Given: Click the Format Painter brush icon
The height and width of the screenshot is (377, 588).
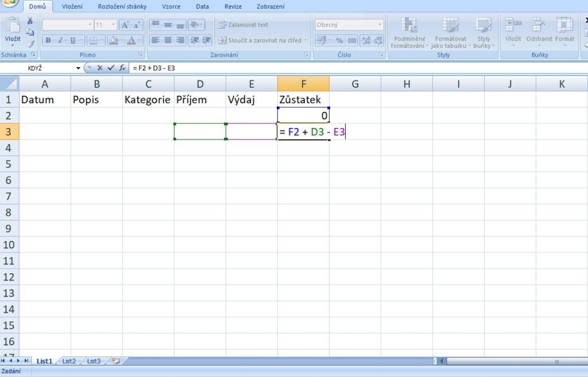Looking at the screenshot, I should pos(30,43).
